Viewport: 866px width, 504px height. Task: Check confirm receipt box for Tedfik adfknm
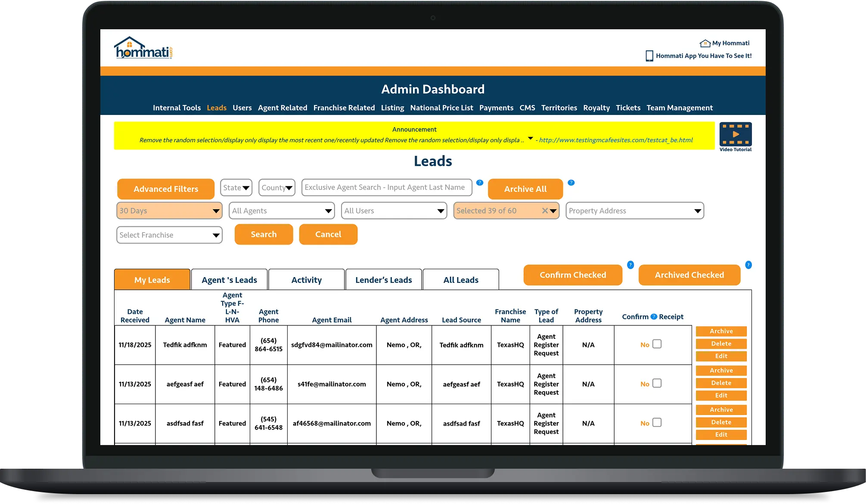pos(657,344)
